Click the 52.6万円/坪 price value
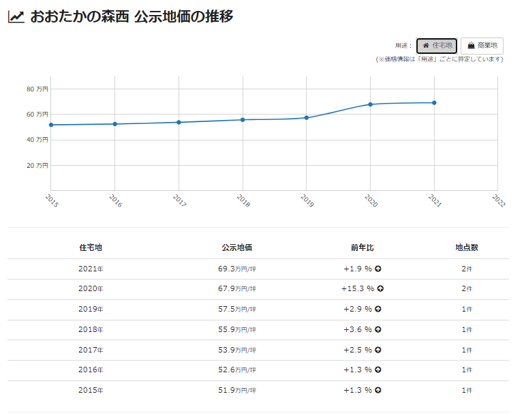Viewport: 524px width, 420px height. point(237,370)
